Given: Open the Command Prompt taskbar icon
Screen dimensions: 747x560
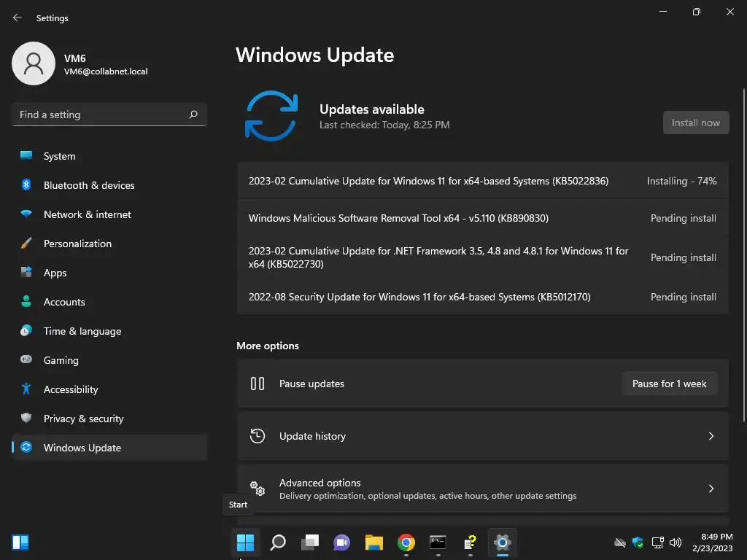Looking at the screenshot, I should 438,542.
